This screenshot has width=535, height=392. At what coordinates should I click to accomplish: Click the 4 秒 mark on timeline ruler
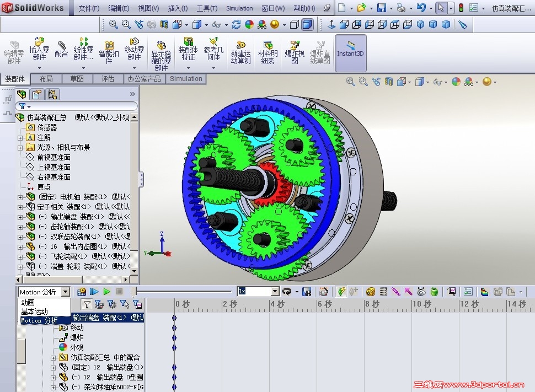[277, 304]
